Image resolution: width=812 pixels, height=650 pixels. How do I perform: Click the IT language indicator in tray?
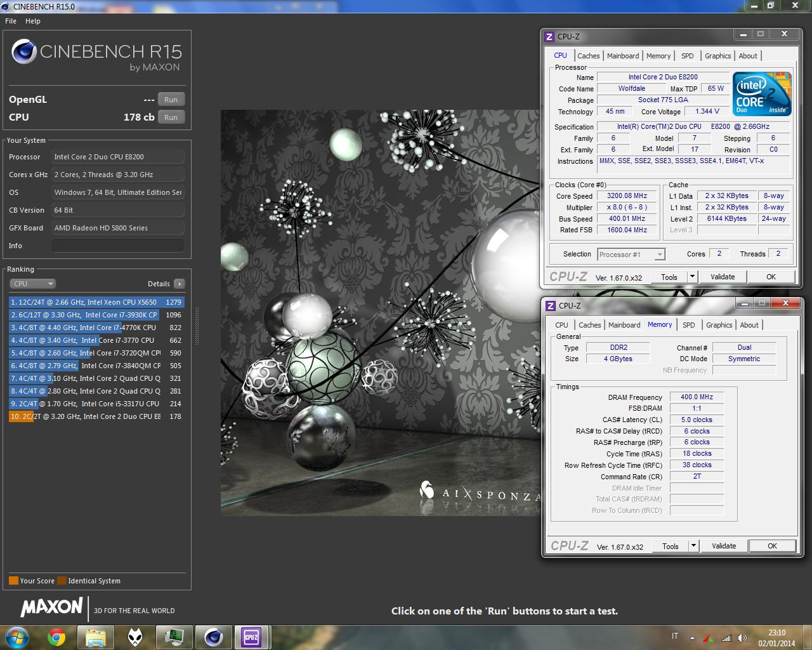tap(675, 636)
